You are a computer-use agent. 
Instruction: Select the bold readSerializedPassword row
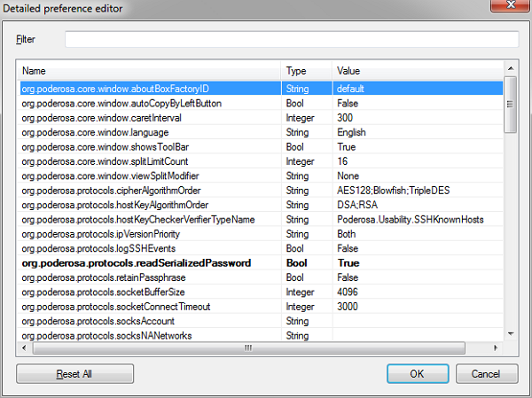click(262, 263)
